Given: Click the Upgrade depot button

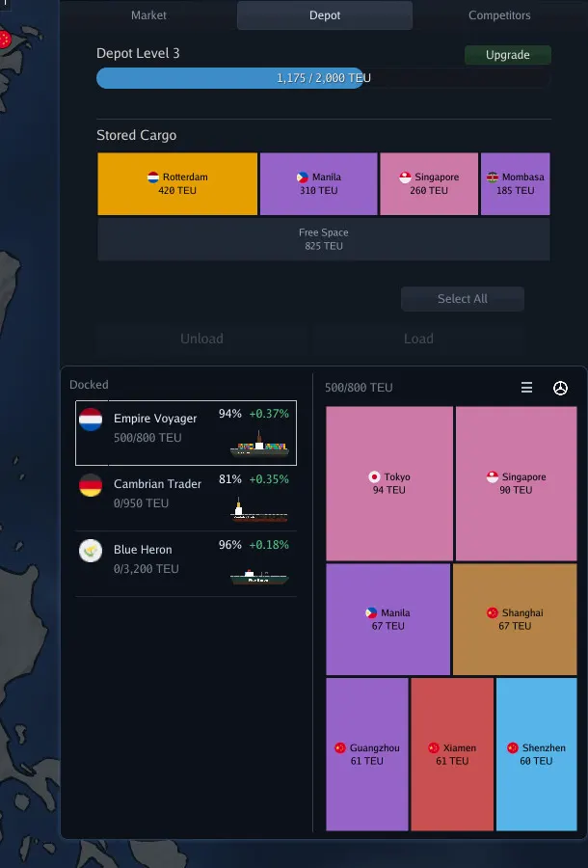Looking at the screenshot, I should (x=508, y=55).
